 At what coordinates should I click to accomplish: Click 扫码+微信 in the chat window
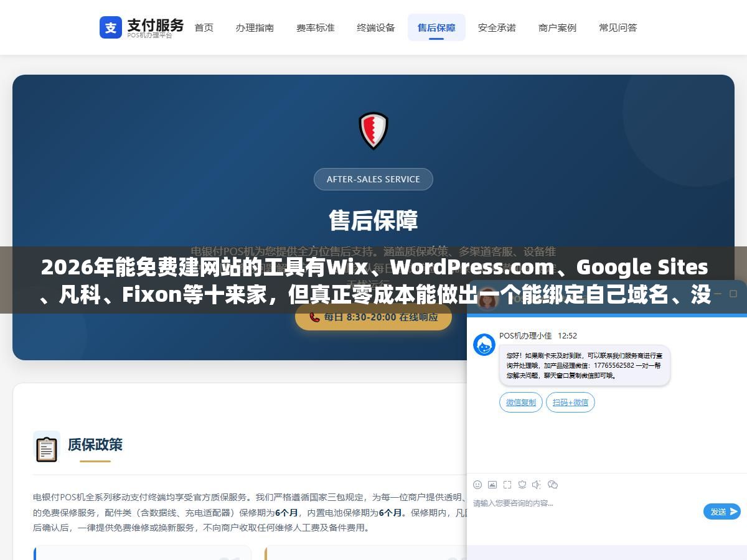[571, 403]
